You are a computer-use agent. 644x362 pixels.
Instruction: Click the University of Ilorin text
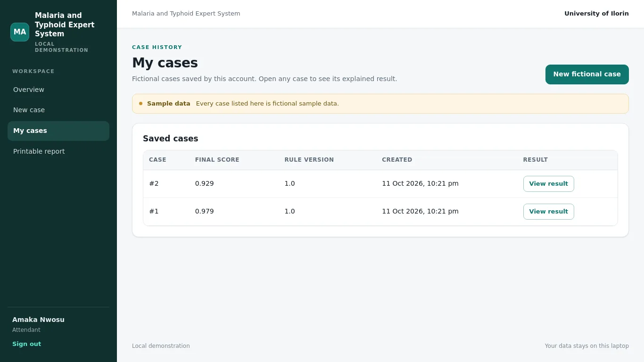point(596,14)
